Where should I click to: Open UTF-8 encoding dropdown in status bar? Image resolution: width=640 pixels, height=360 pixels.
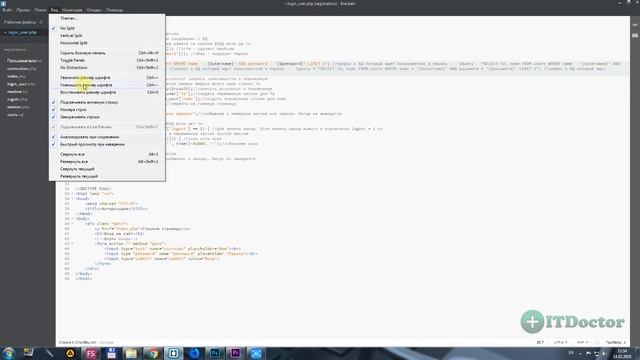pyautogui.click(x=560, y=342)
